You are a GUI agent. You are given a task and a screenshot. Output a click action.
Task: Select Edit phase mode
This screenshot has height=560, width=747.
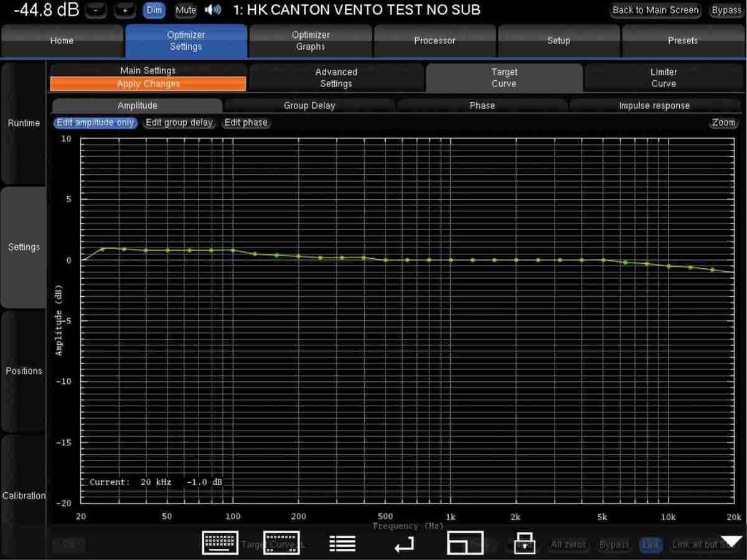[x=246, y=123]
